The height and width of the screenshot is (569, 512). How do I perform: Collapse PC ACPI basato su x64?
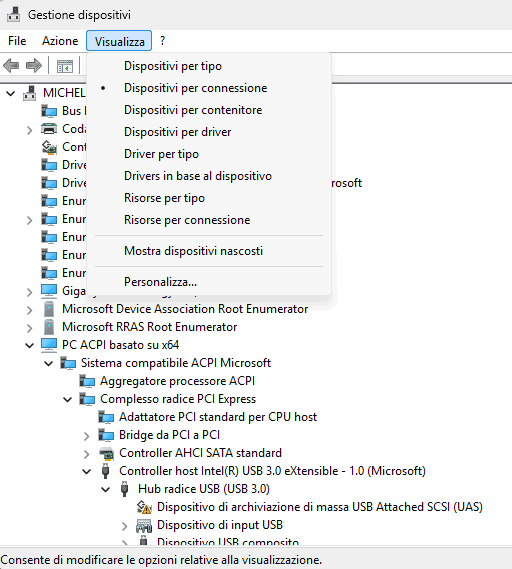click(x=29, y=345)
